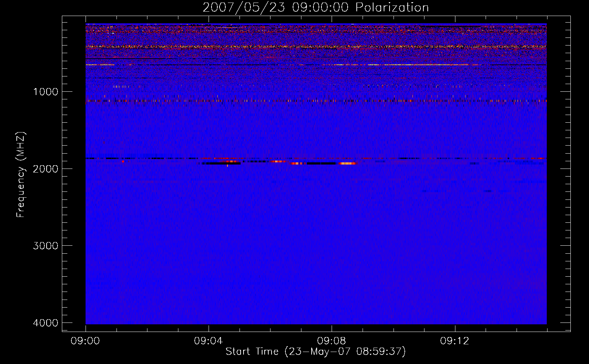
Task: Click the '09:12' time tick label
Action: point(455,341)
